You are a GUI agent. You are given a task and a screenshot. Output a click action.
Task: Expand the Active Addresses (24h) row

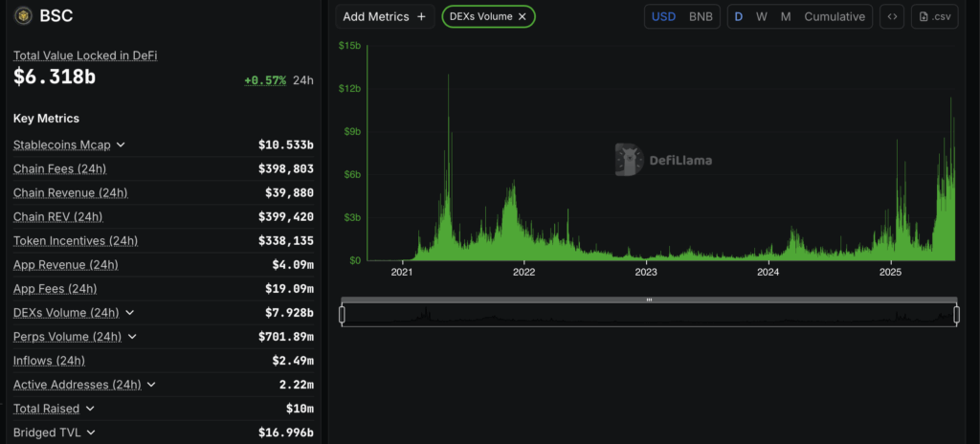151,385
